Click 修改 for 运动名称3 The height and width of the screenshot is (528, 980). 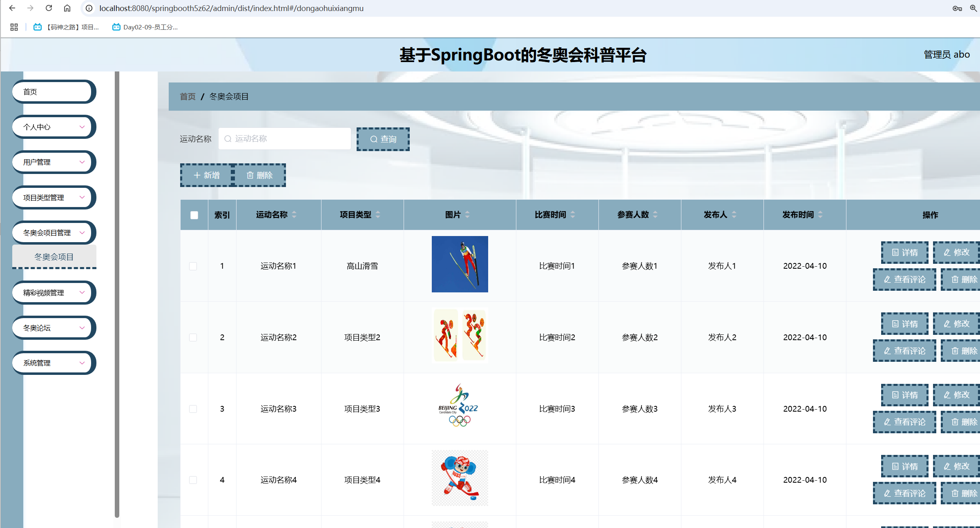[x=956, y=395]
